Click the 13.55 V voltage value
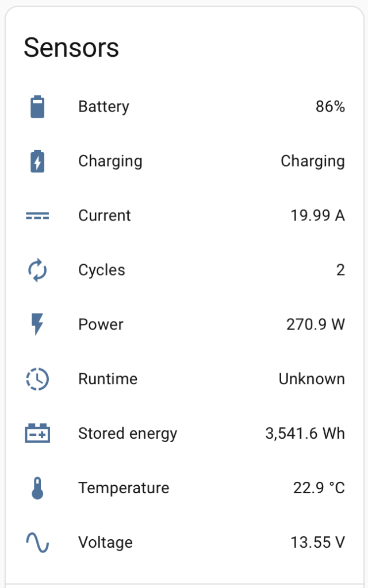The width and height of the screenshot is (368, 588). 318,543
